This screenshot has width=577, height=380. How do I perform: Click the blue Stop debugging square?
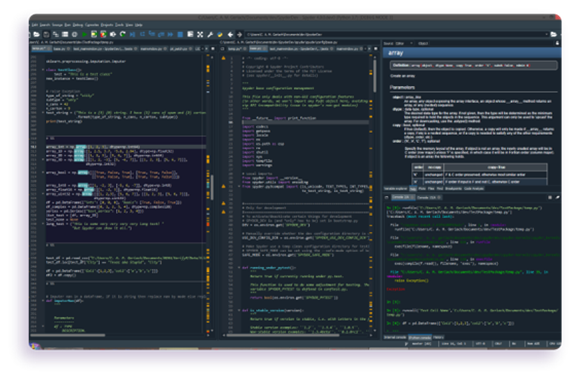(180, 34)
